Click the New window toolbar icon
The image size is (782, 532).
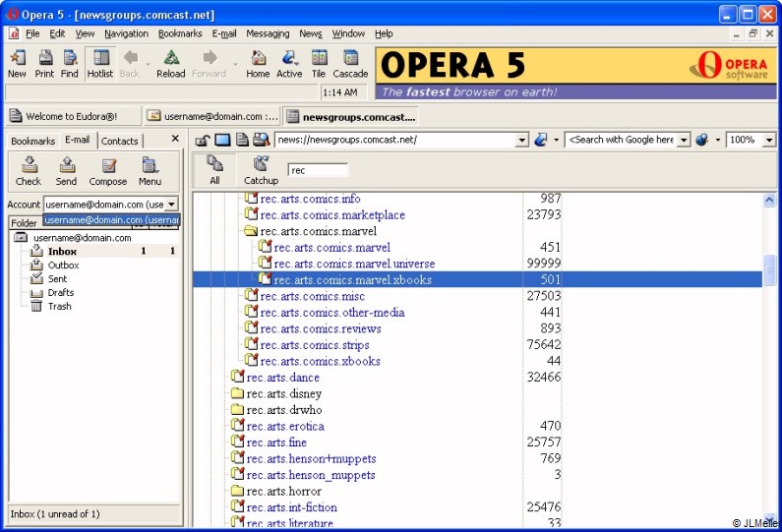point(17,64)
